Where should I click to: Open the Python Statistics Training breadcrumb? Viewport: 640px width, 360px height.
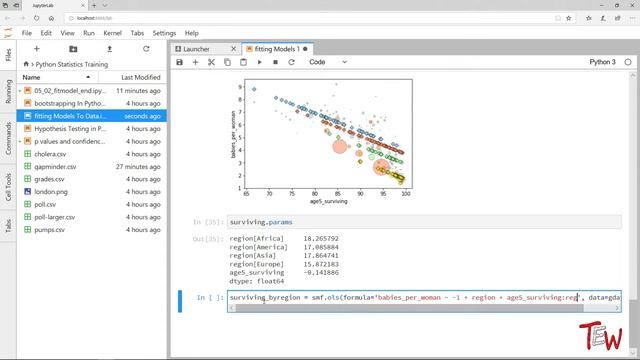point(72,64)
